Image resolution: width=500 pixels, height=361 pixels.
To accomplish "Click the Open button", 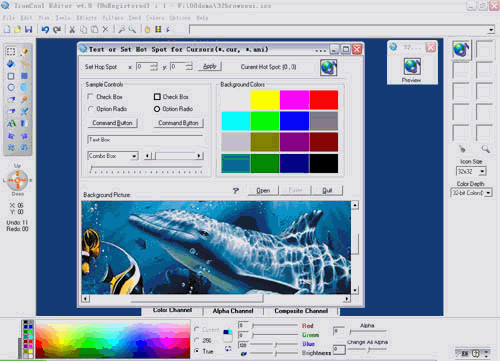I will 263,190.
